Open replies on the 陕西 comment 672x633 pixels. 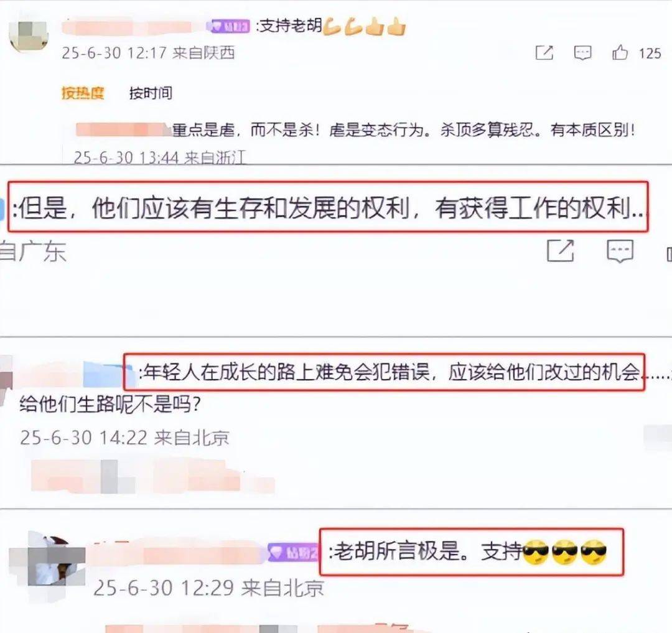point(582,53)
